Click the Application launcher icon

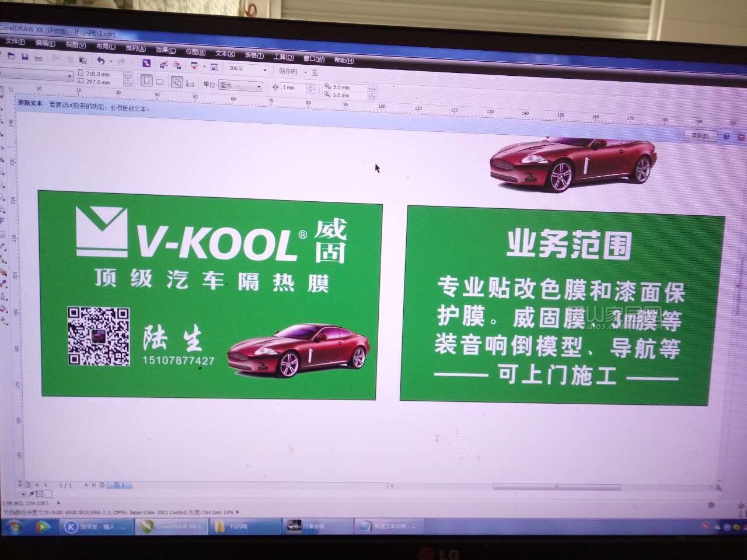point(194,66)
